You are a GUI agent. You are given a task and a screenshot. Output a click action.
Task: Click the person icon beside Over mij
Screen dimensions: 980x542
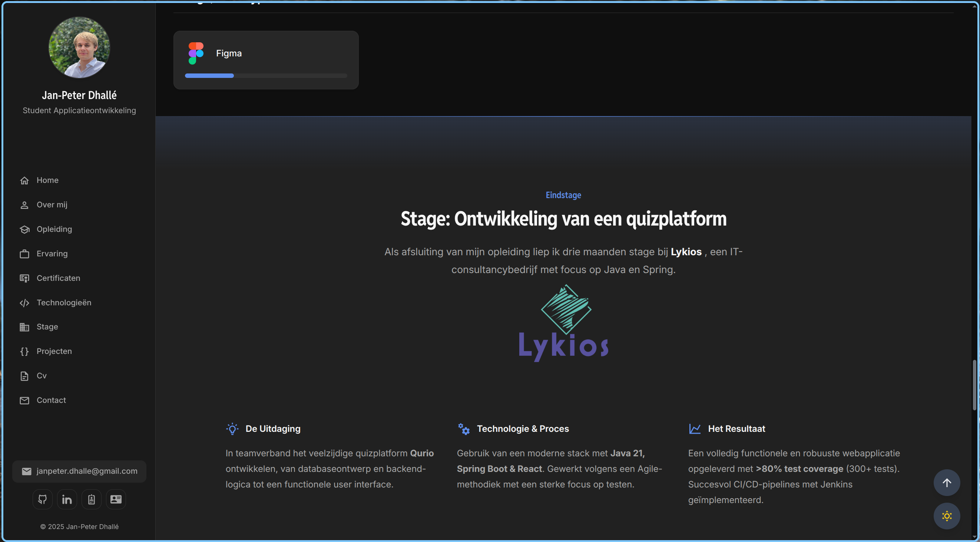click(x=24, y=205)
